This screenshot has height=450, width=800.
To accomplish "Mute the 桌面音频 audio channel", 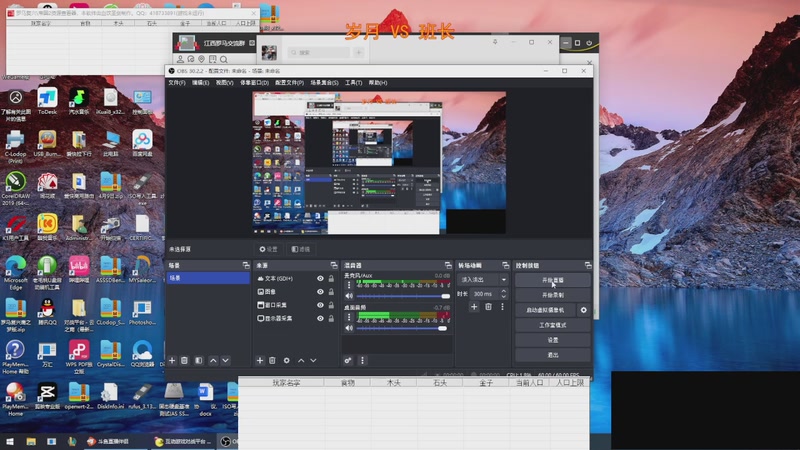I will 349,328.
